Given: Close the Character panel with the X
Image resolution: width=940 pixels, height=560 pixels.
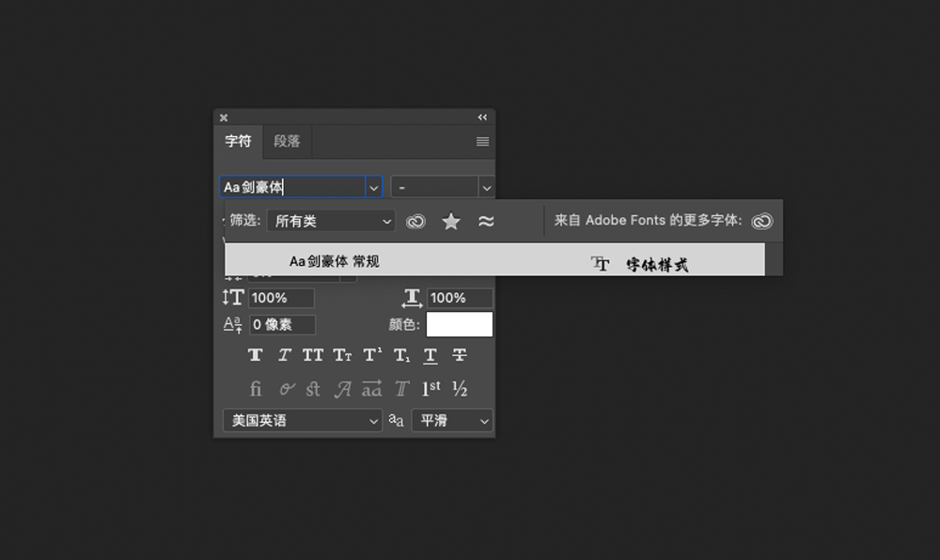Looking at the screenshot, I should [224, 117].
